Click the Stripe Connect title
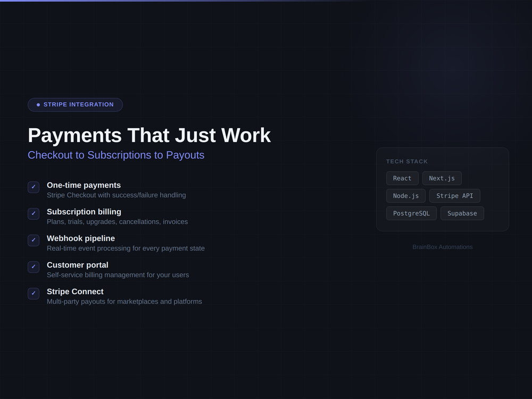 (x=75, y=292)
